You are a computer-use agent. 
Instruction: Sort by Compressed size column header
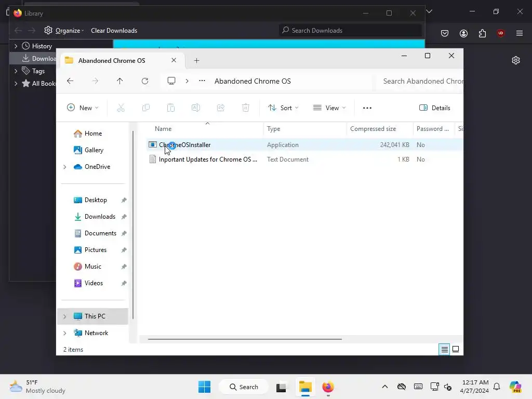click(x=380, y=129)
